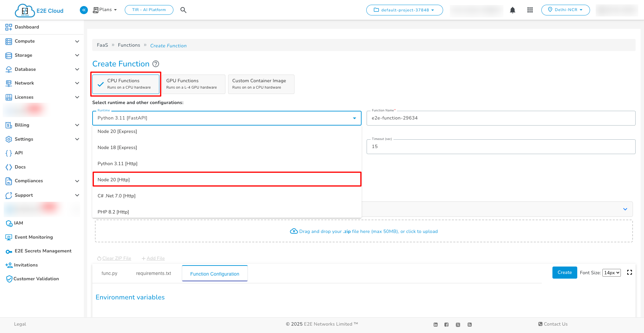Open TIR - AI Platform button
Image resolution: width=644 pixels, height=333 pixels.
(149, 10)
